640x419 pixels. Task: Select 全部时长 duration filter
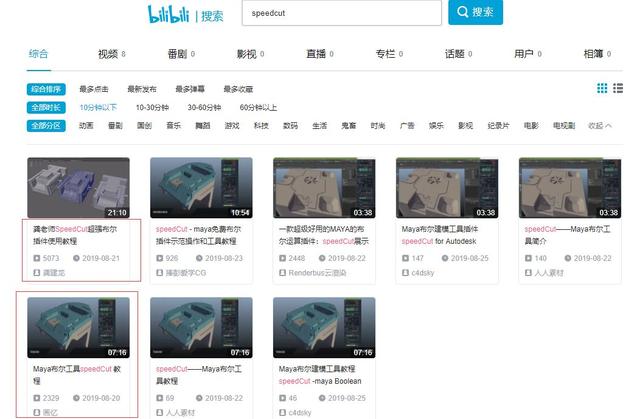(x=46, y=107)
